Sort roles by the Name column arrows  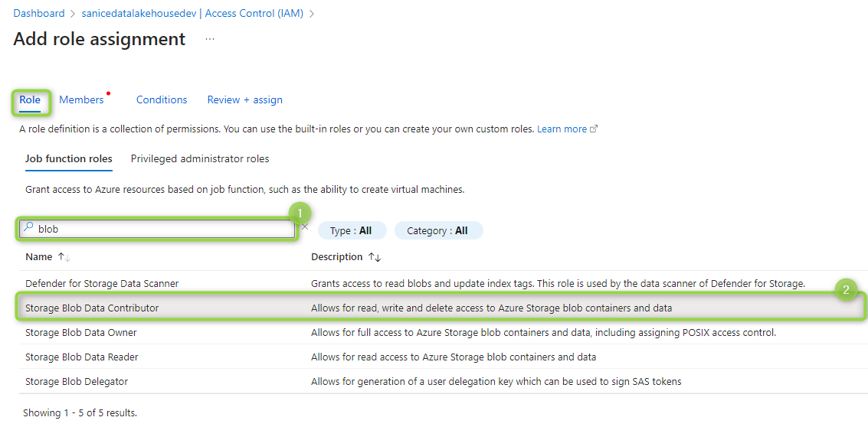(65, 257)
